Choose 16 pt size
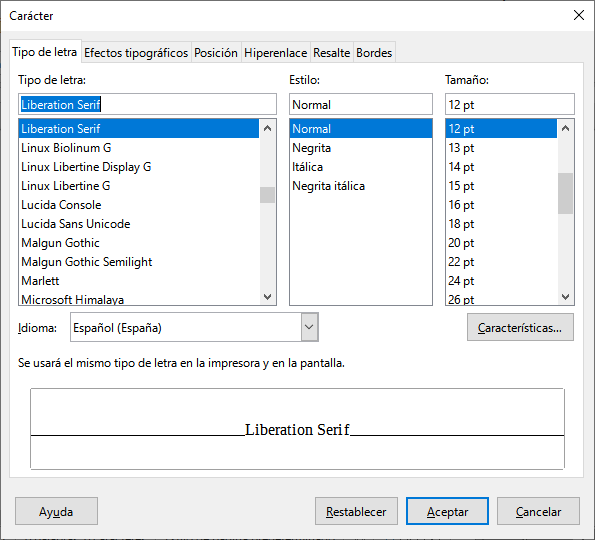The image size is (595, 540). (x=501, y=205)
